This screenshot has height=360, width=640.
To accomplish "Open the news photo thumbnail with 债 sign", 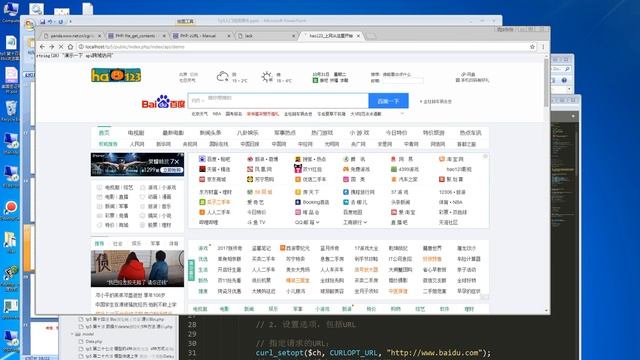I will pyautogui.click(x=137, y=269).
